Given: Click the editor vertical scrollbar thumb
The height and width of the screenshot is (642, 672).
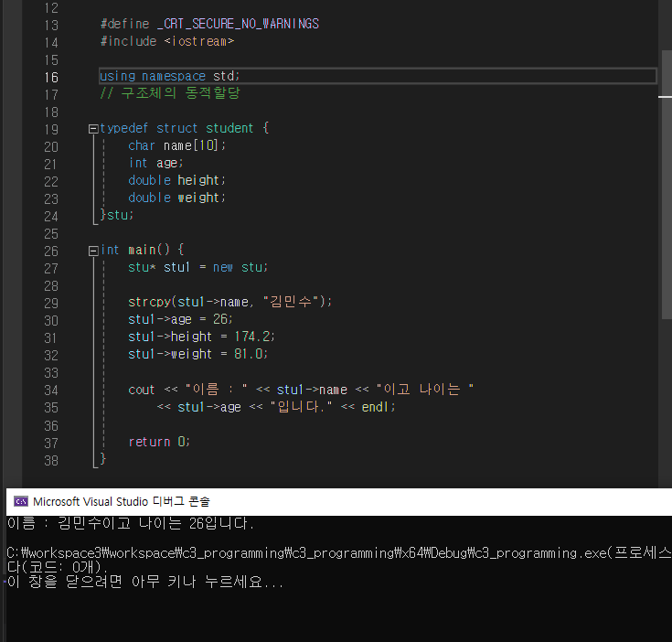Looking at the screenshot, I should [667, 185].
